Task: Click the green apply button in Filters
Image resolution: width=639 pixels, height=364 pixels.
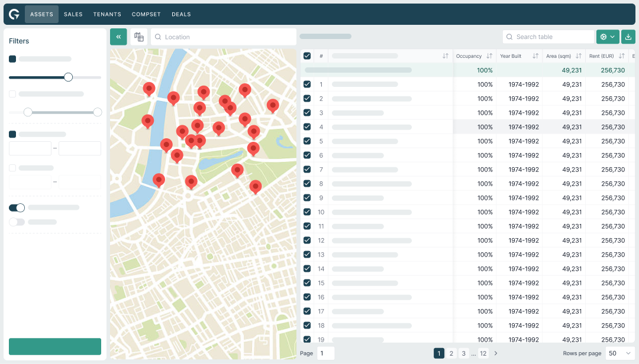Action: point(55,346)
